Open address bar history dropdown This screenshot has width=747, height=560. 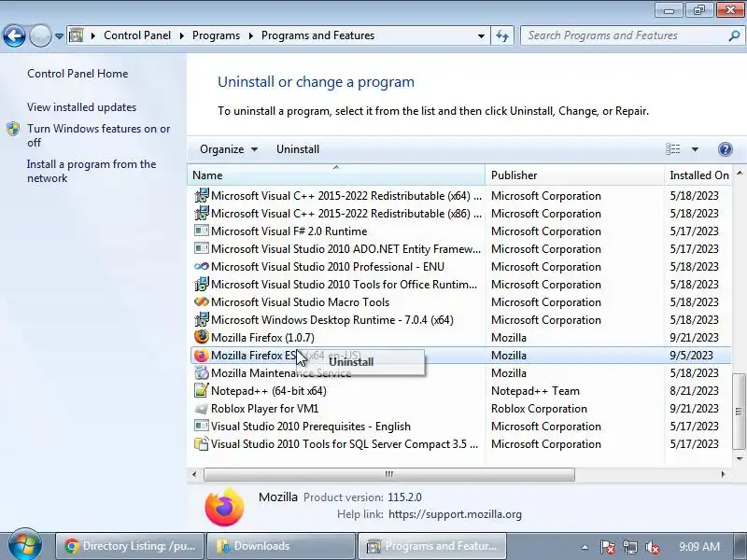pyautogui.click(x=481, y=35)
